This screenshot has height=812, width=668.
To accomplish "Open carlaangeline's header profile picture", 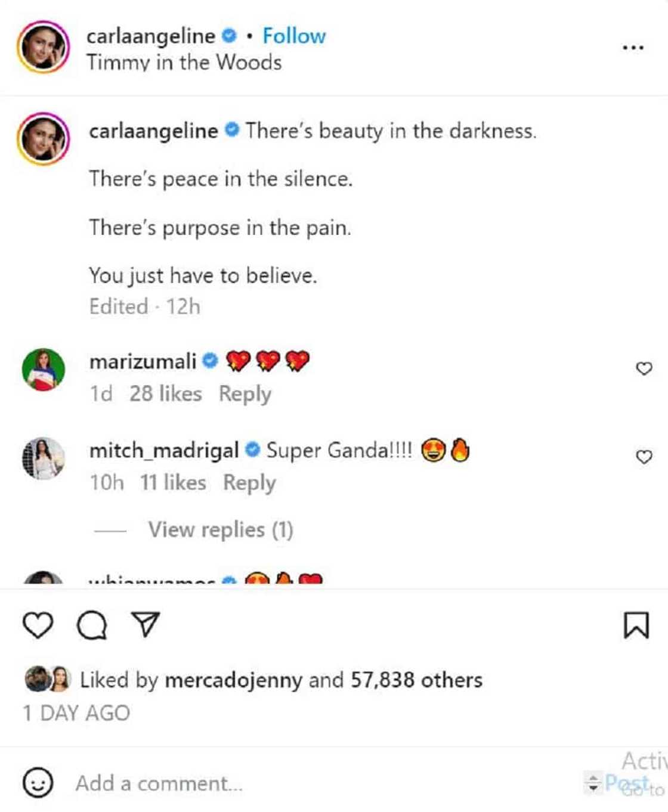I will (43, 47).
